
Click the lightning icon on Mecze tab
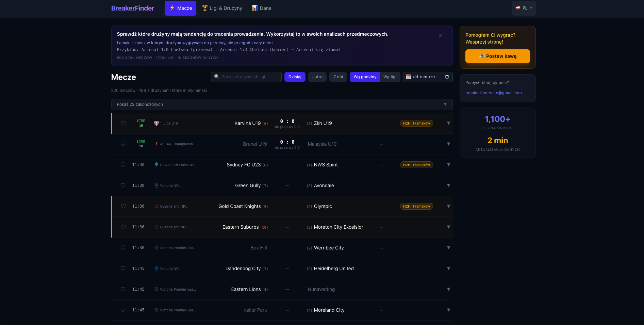(x=172, y=8)
